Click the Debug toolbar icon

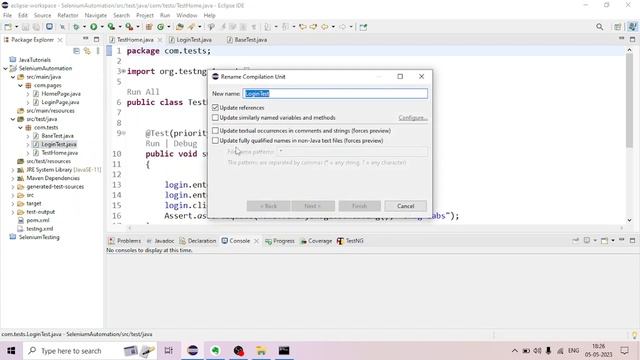click(x=76, y=27)
